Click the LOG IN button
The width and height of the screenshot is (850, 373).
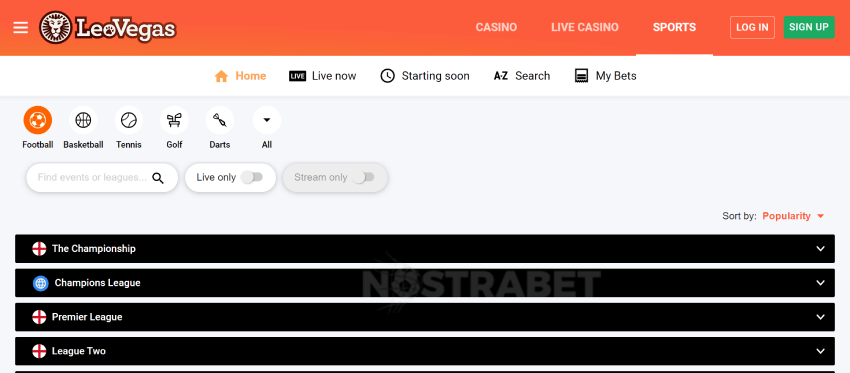pos(752,27)
